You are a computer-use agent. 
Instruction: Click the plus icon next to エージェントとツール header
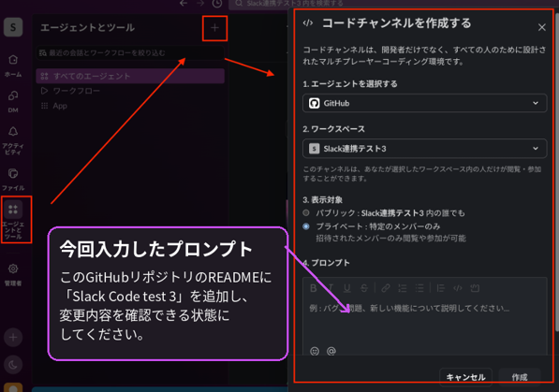coord(214,28)
